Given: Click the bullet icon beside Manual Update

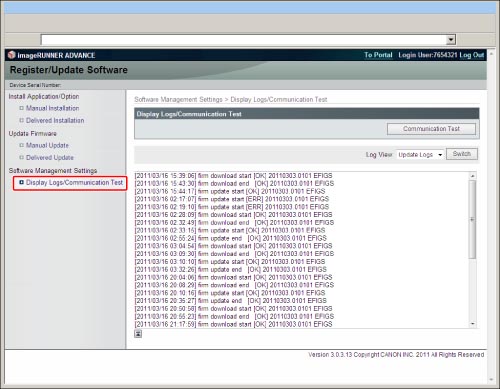Looking at the screenshot, I should [x=22, y=145].
